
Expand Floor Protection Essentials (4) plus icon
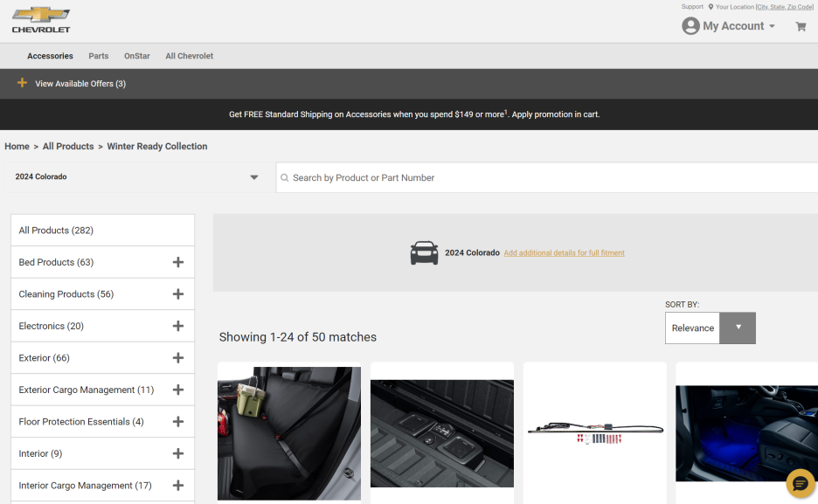point(178,421)
